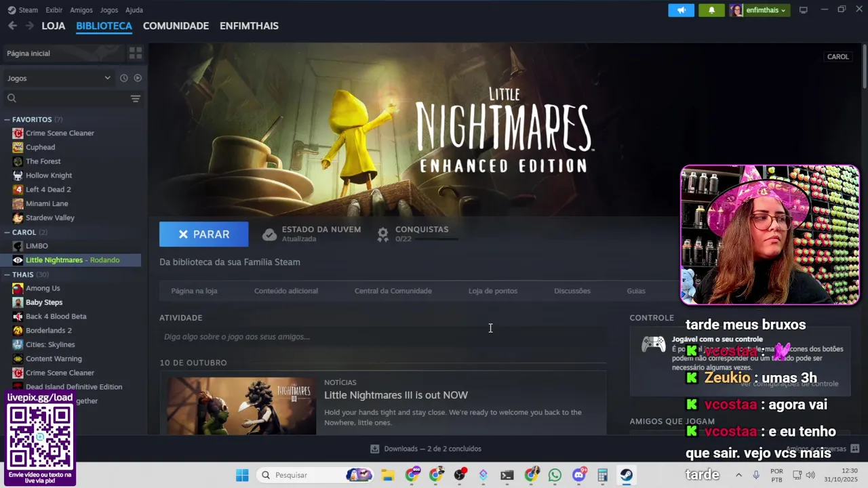Open Loja de pontos tab
The width and height of the screenshot is (868, 488).
click(x=493, y=291)
